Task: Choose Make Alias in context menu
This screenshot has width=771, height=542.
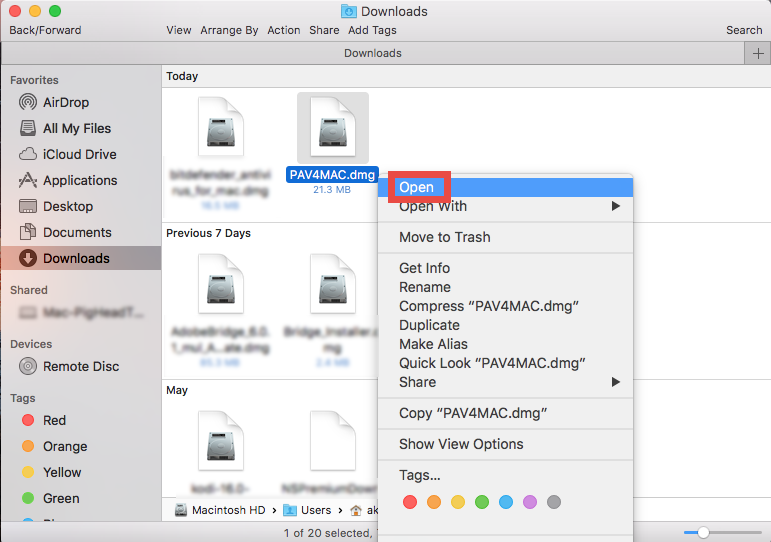Action: pyautogui.click(x=505, y=344)
